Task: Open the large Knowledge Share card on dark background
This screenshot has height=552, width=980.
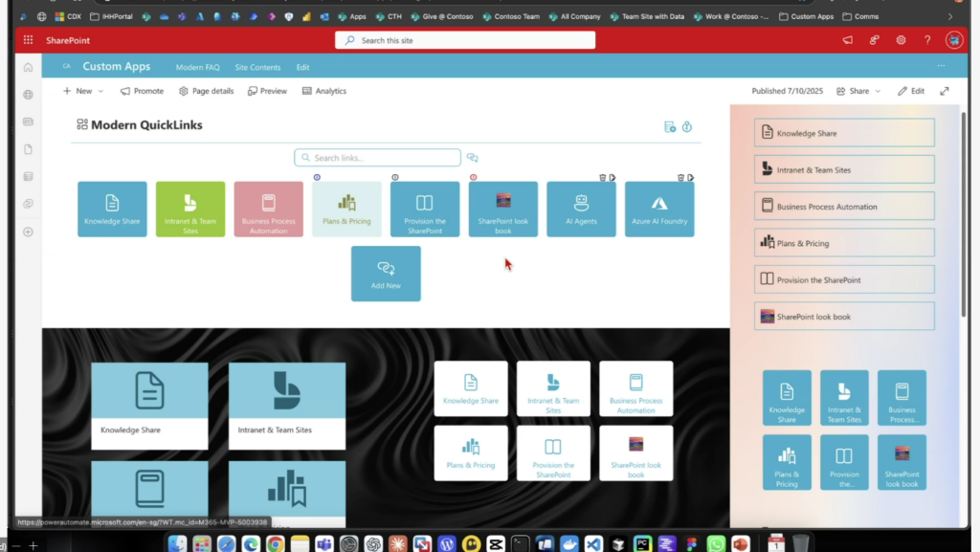Action: (x=149, y=406)
